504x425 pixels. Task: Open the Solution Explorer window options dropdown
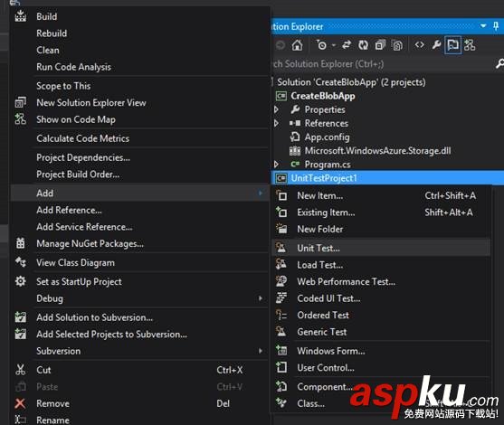(483, 26)
